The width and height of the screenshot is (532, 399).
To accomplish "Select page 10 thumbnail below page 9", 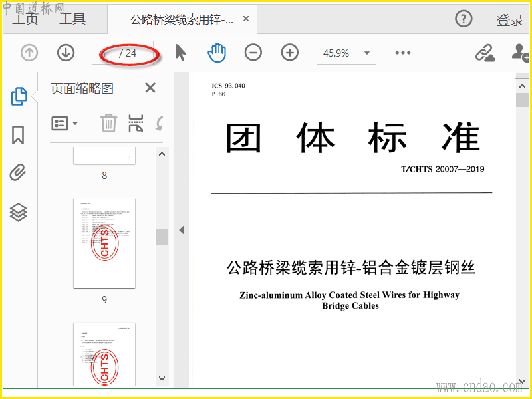I will tap(104, 354).
